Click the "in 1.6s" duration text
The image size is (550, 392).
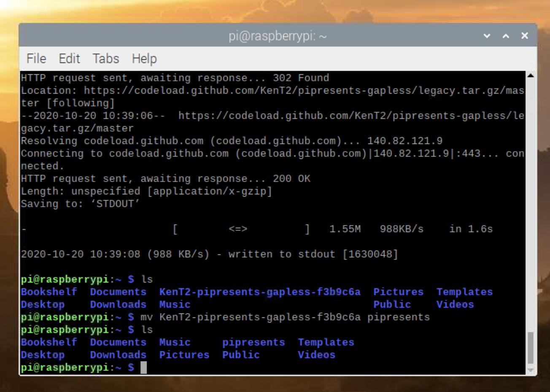471,229
